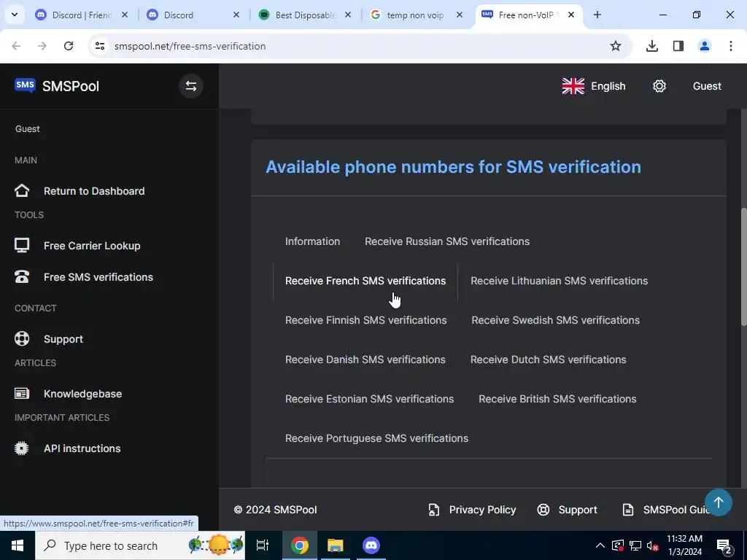The height and width of the screenshot is (560, 747).
Task: Click the monitor icon beside Free Carrier Lookup
Action: click(21, 246)
